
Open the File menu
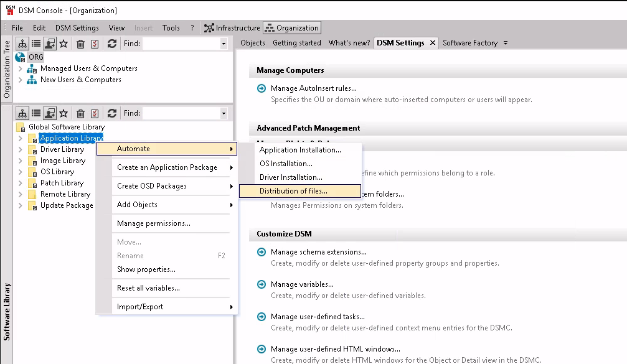(x=17, y=28)
